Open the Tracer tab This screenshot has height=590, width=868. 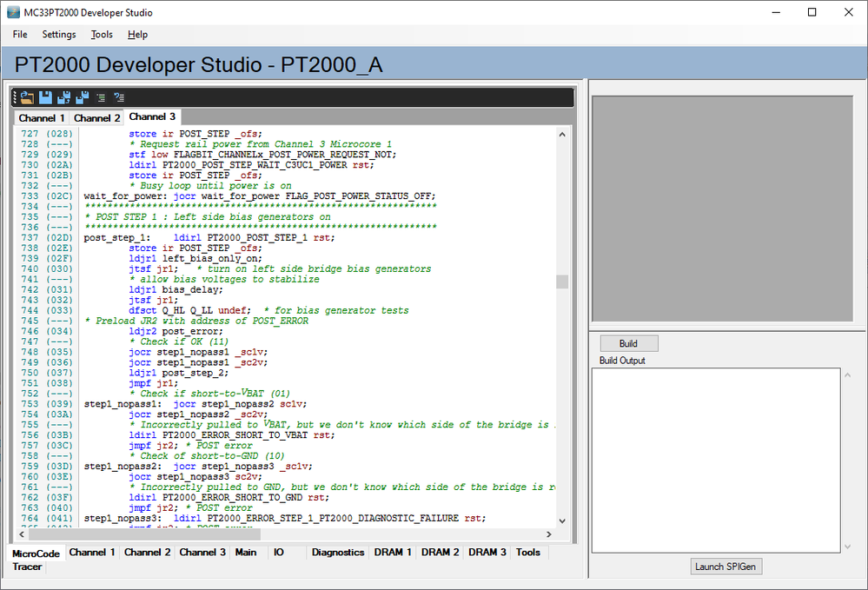coord(27,567)
